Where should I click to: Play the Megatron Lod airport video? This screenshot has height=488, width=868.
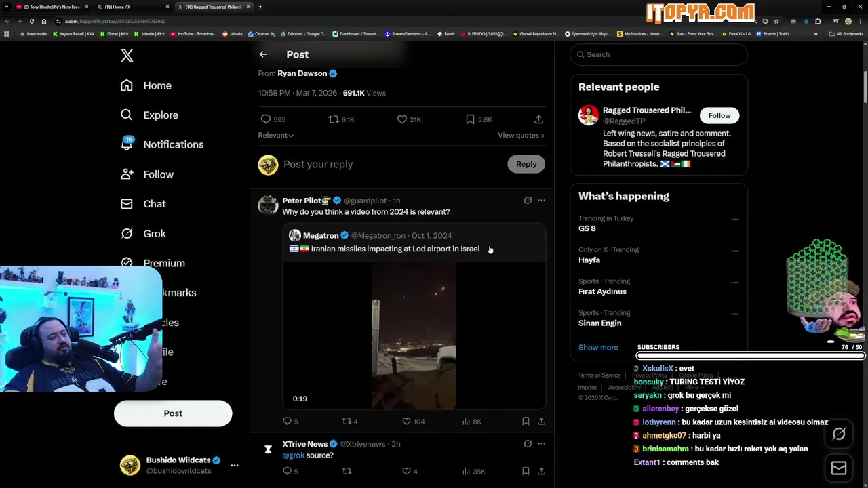coord(414,335)
